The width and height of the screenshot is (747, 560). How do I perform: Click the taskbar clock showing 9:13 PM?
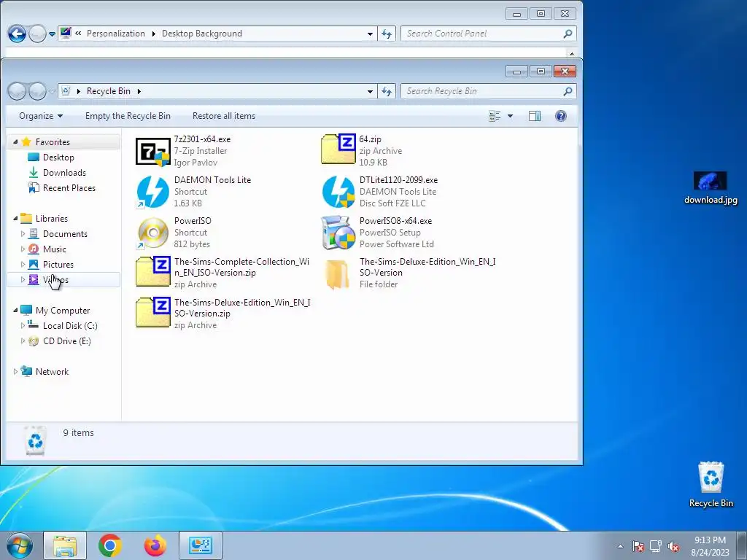tap(710, 546)
